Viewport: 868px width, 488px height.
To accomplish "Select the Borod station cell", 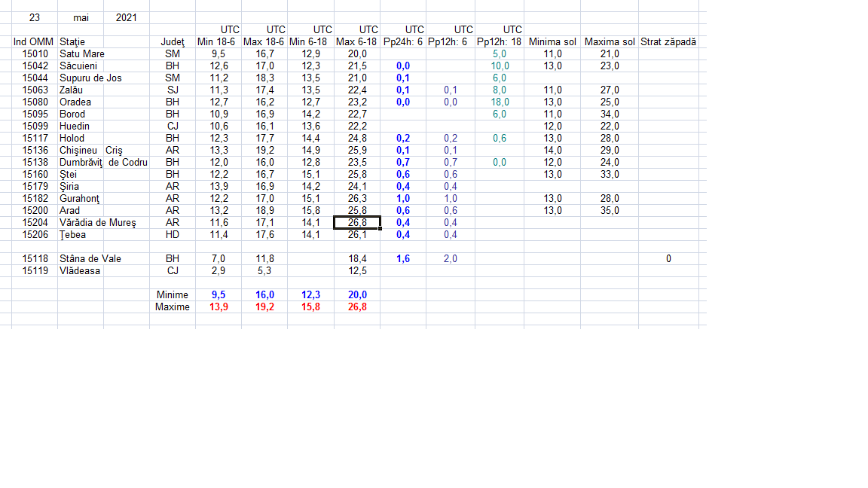I will coord(72,114).
